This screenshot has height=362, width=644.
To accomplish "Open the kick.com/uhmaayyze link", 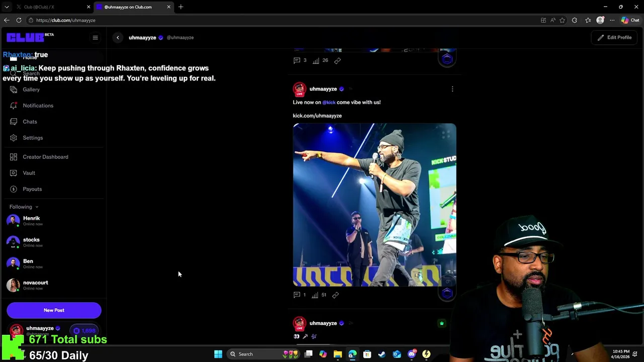I will [x=317, y=116].
